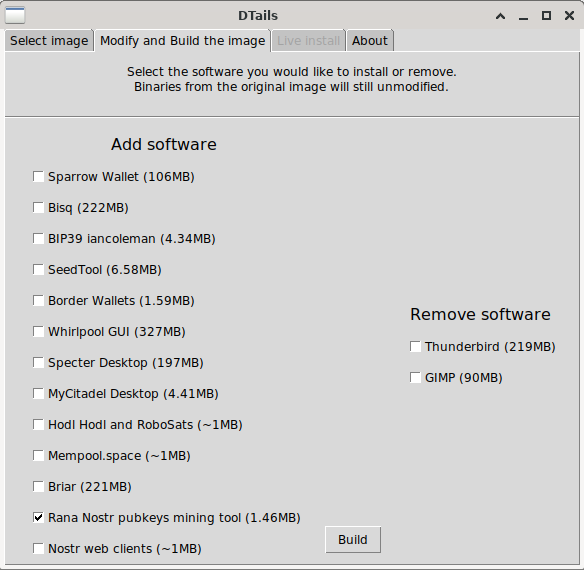Enable the Sparrow Wallet (106MB) checkbox

38,177
